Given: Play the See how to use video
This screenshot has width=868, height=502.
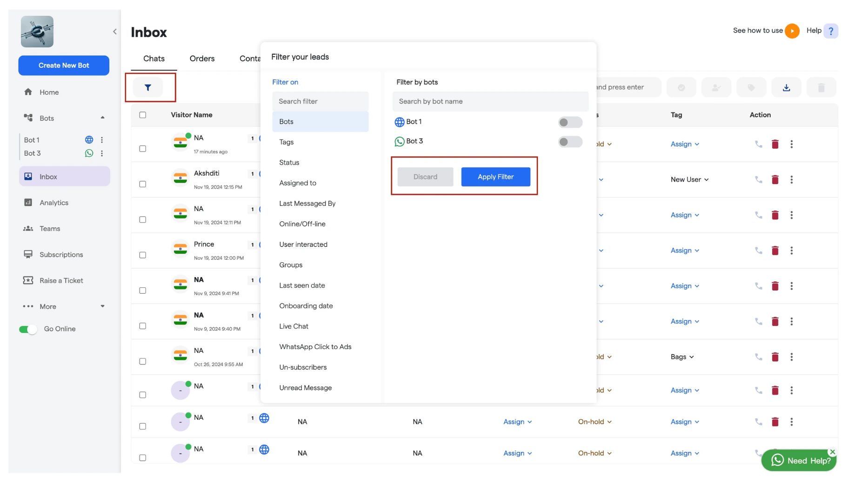Looking at the screenshot, I should coord(792,31).
